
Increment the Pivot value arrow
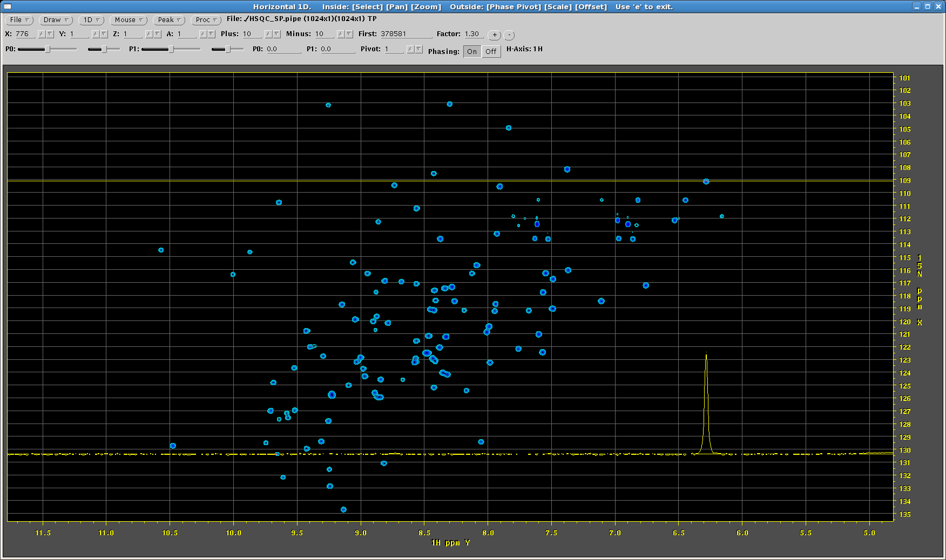[410, 49]
